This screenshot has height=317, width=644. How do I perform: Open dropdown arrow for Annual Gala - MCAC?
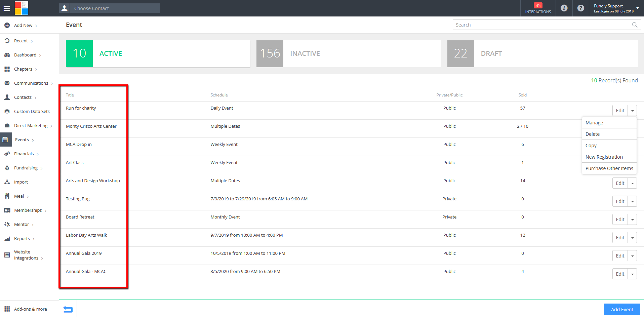coord(632,274)
